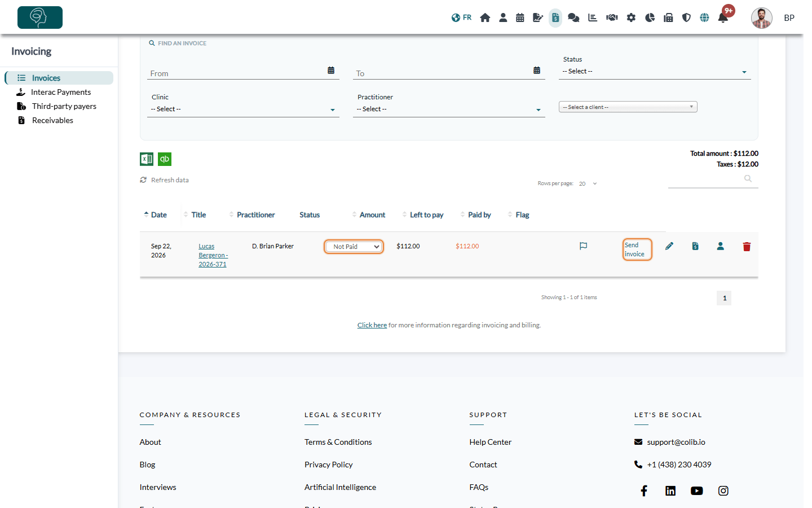
Task: Open the bar chart reports icon
Action: click(x=593, y=17)
